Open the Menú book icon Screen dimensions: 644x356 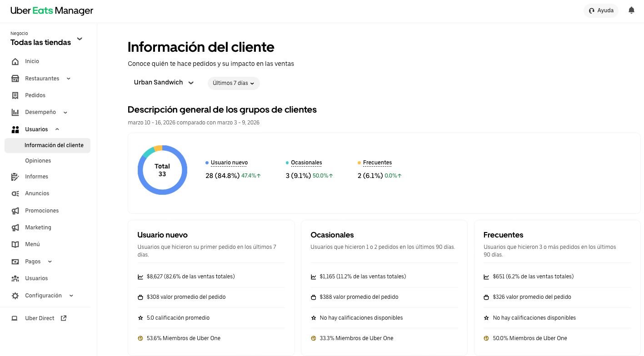(15, 244)
